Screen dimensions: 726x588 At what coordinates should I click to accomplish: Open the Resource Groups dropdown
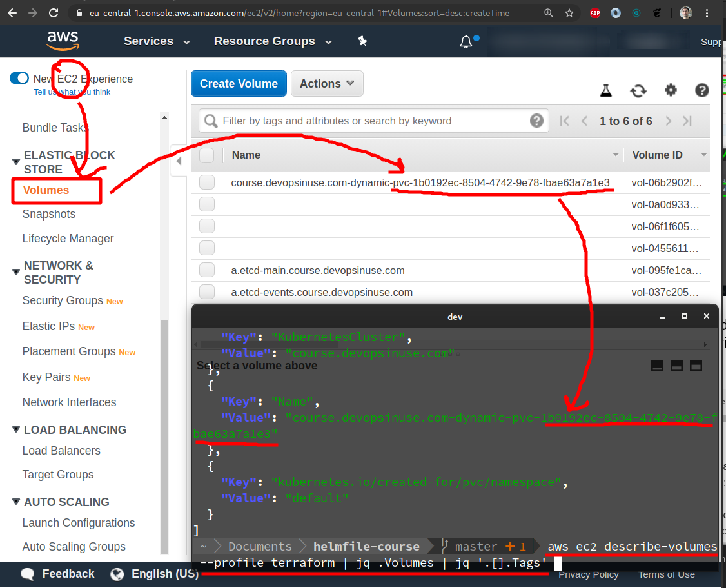coord(273,41)
